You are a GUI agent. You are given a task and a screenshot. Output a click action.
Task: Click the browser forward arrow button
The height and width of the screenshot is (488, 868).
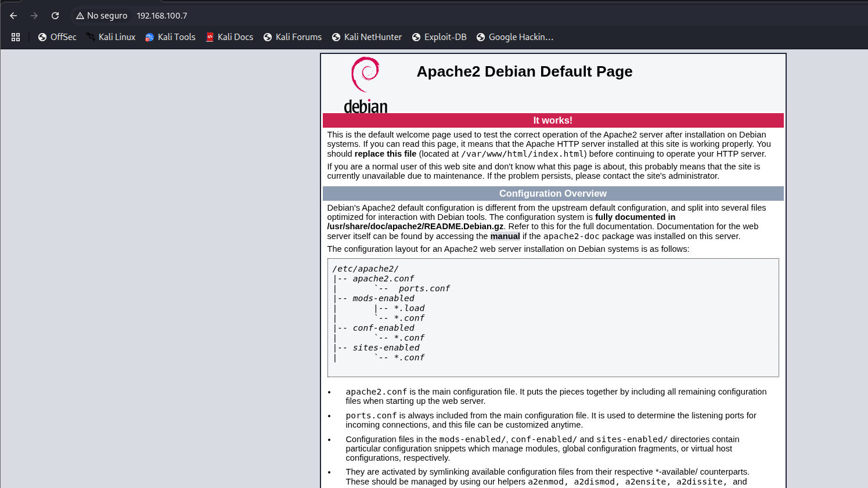click(34, 16)
